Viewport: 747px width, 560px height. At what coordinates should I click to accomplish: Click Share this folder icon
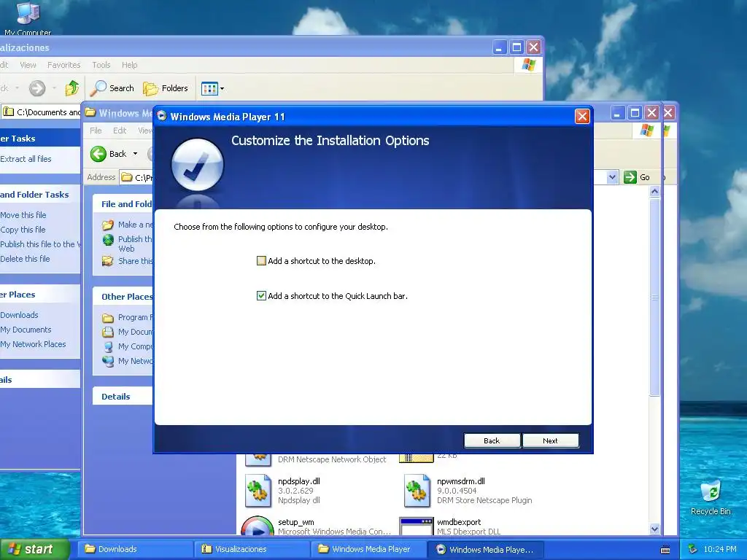click(108, 261)
